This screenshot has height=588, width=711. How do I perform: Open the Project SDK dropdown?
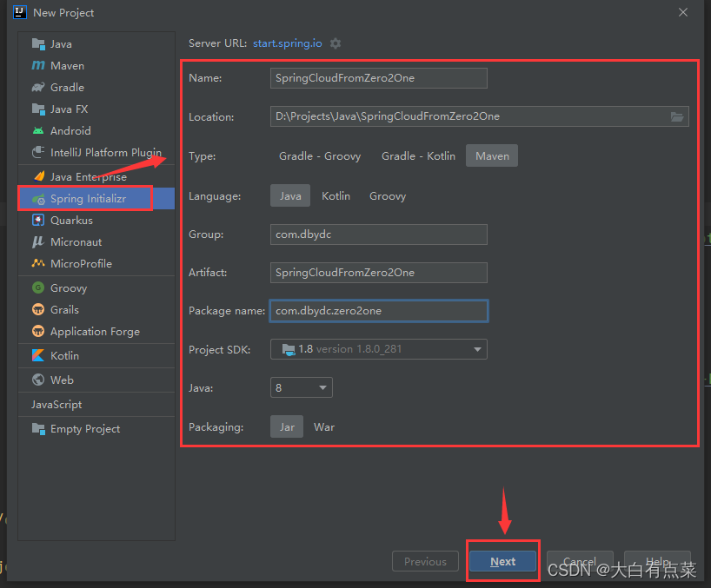tap(379, 349)
